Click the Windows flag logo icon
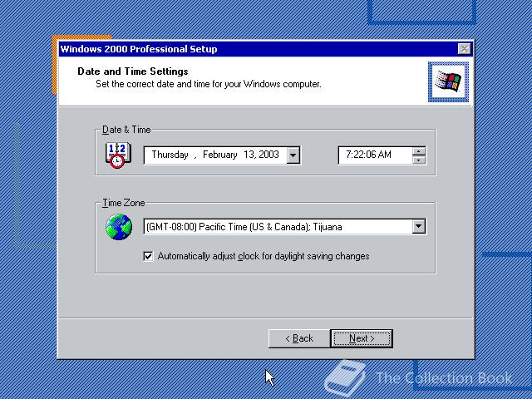The height and width of the screenshot is (399, 532). (x=448, y=81)
